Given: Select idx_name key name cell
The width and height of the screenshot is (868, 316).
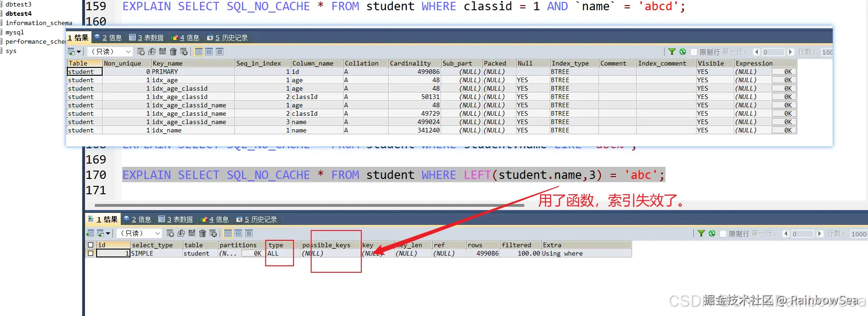Looking at the screenshot, I should point(193,130).
